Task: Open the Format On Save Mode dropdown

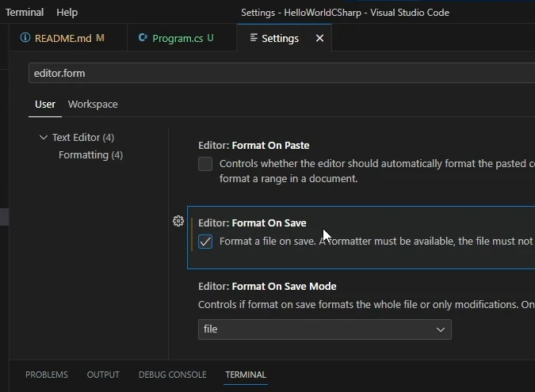Action: [x=324, y=329]
